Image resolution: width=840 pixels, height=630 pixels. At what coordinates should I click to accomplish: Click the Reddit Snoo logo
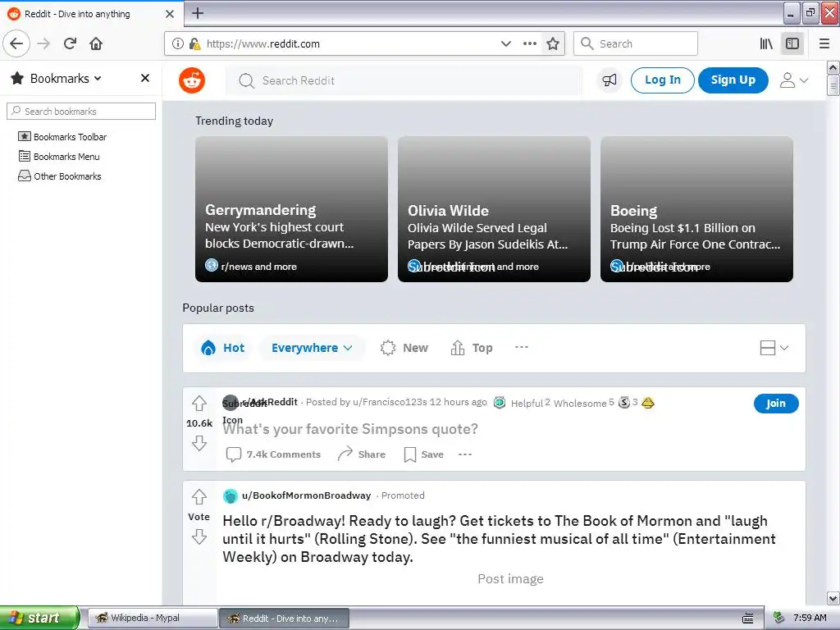point(192,80)
